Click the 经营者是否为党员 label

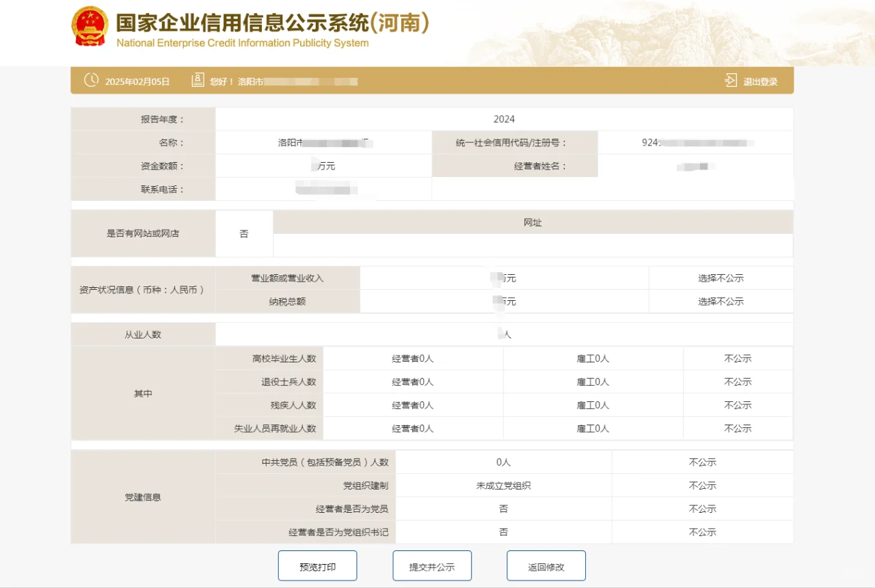352,509
